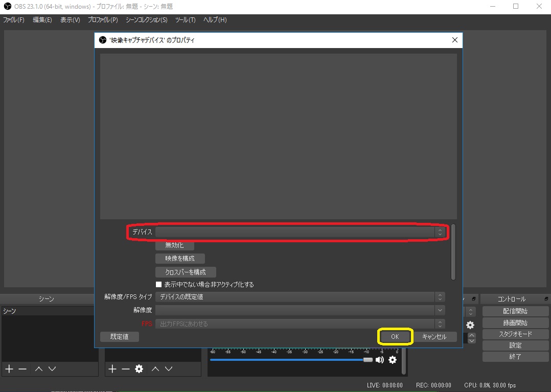The width and height of the screenshot is (551, 392).
Task: Remove scene with the minus icon
Action: click(22, 369)
